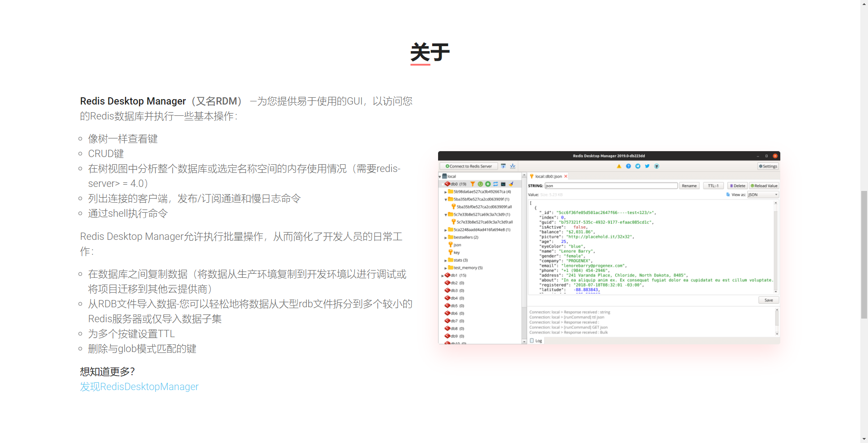
Task: Collapse the local connection node
Action: (440, 176)
